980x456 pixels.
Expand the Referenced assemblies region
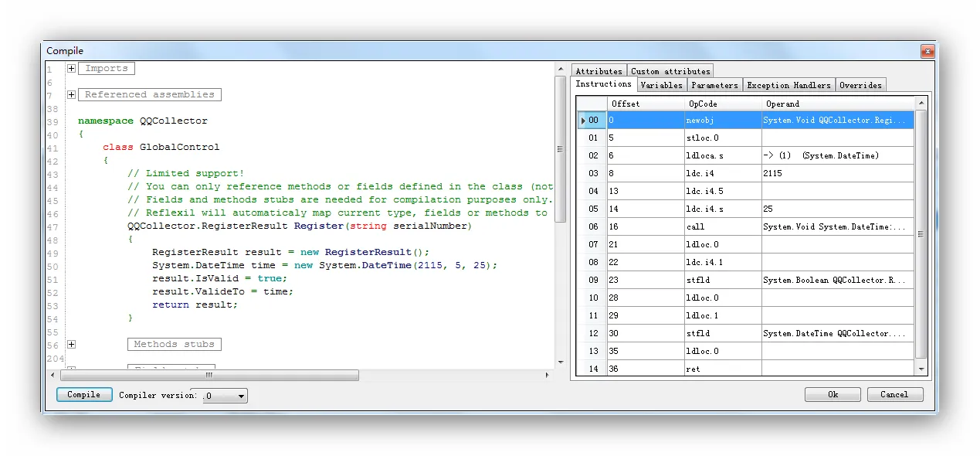click(x=71, y=95)
